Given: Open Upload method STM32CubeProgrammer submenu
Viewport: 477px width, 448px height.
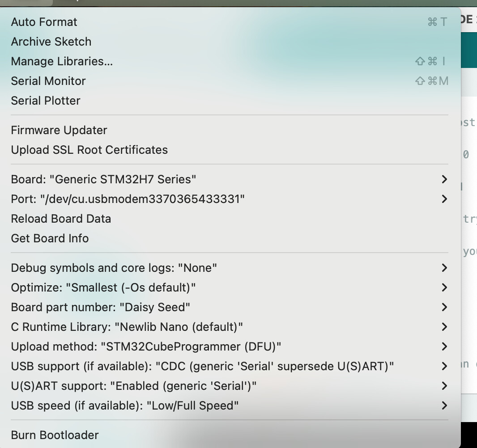Looking at the screenshot, I should tap(146, 347).
